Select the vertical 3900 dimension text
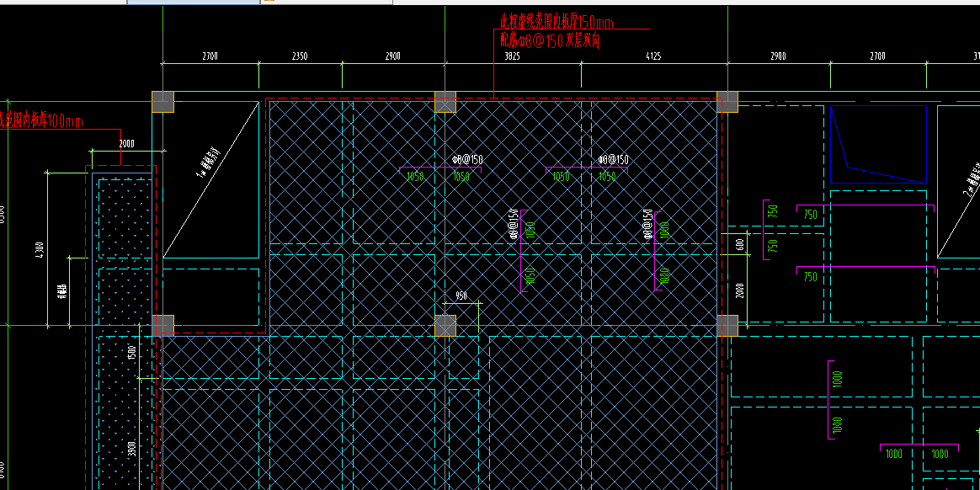 132,449
